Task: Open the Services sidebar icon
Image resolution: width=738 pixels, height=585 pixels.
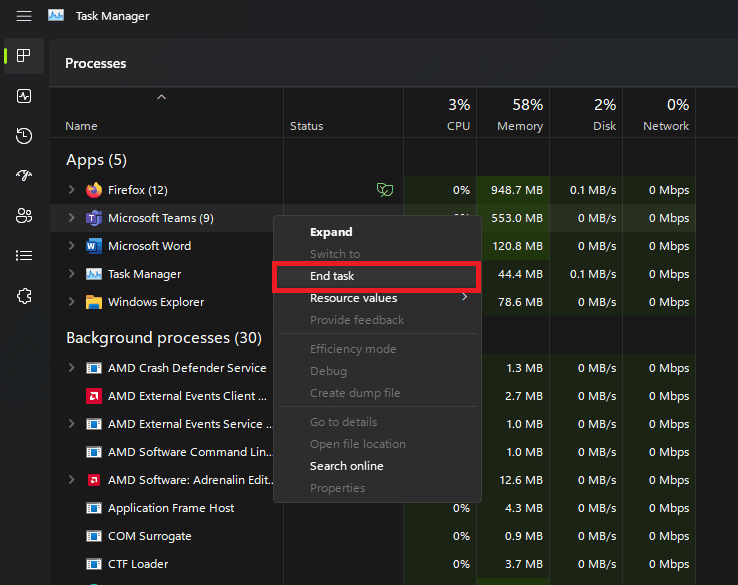Action: [x=24, y=296]
